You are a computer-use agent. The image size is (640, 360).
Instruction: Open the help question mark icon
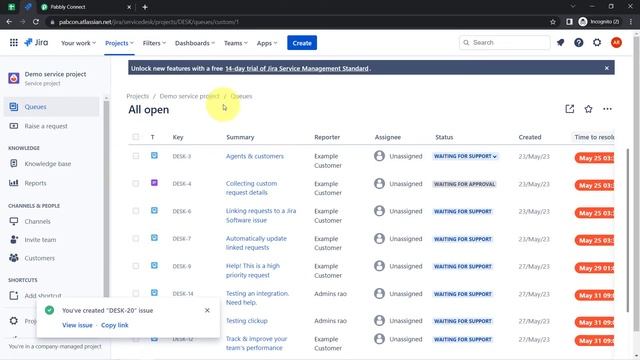(578, 42)
